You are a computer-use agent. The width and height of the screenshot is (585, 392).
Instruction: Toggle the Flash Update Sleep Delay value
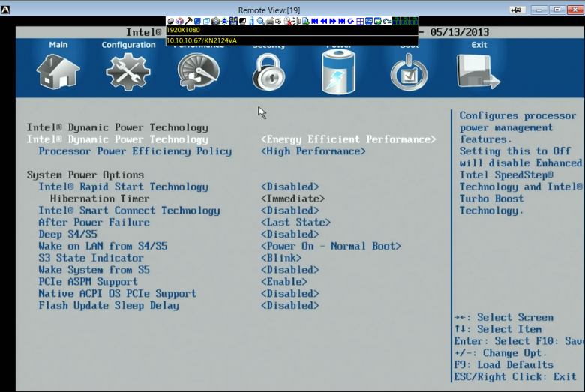pos(290,306)
